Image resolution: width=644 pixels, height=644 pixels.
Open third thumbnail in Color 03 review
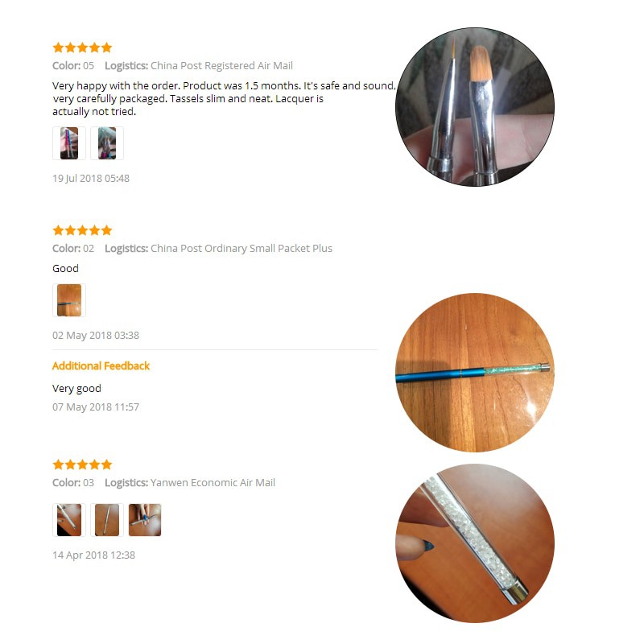pos(145,520)
